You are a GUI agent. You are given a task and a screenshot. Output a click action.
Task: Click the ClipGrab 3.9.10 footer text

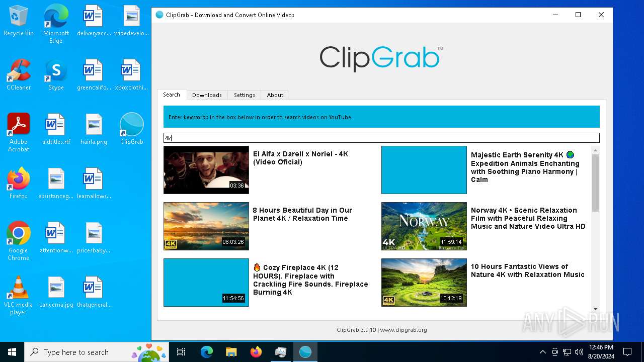point(382,330)
